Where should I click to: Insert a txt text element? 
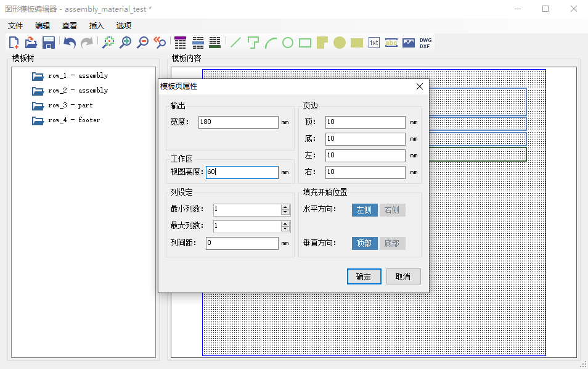click(374, 43)
